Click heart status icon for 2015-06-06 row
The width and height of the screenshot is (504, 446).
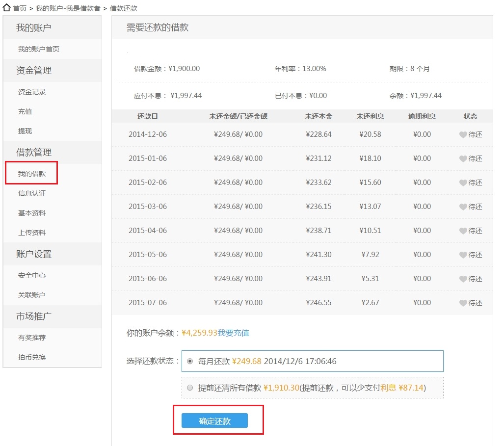tap(463, 279)
